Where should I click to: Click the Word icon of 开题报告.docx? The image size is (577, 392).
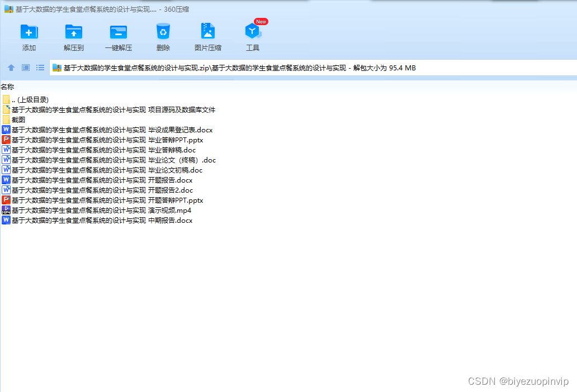coord(6,180)
